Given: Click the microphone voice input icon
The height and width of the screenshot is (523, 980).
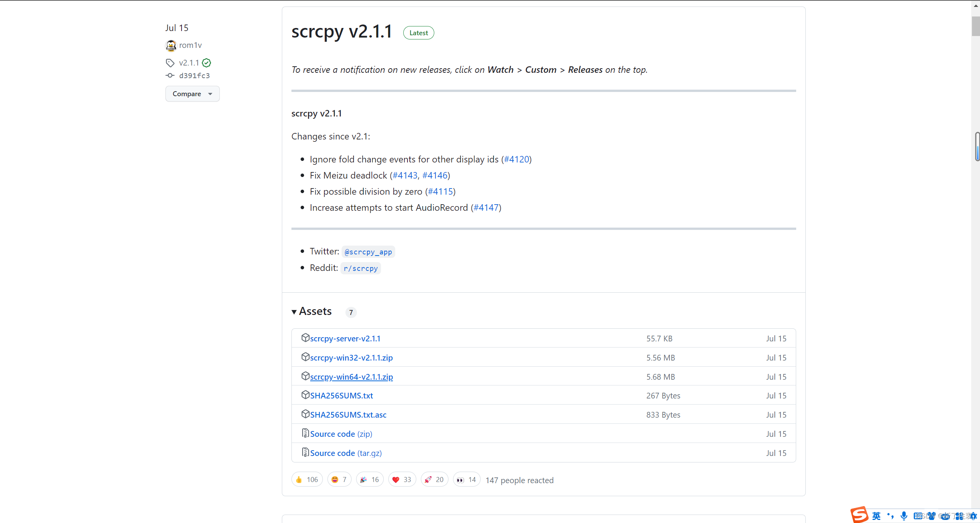Looking at the screenshot, I should click(904, 516).
